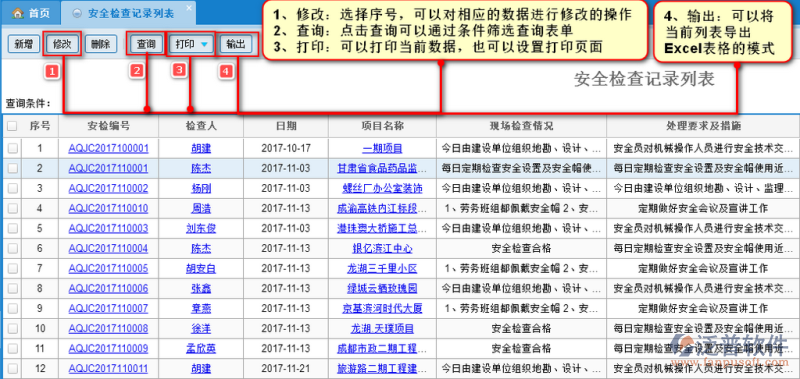The width and height of the screenshot is (800, 379).
Task: Click the 输出 export button
Action: point(236,44)
